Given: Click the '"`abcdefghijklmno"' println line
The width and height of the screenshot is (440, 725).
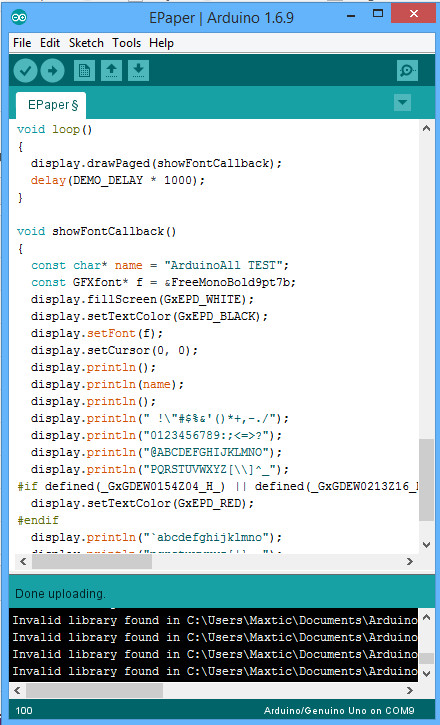Looking at the screenshot, I should pyautogui.click(x=156, y=538).
